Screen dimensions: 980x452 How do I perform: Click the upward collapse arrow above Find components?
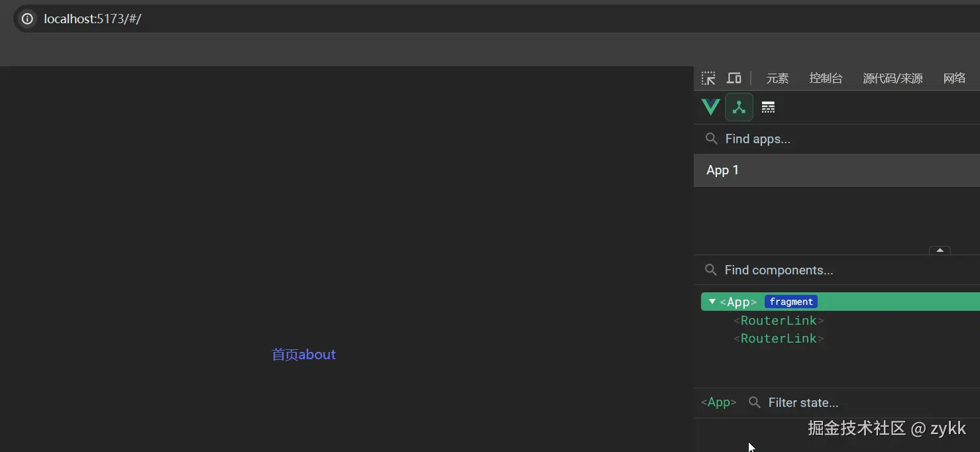[940, 251]
